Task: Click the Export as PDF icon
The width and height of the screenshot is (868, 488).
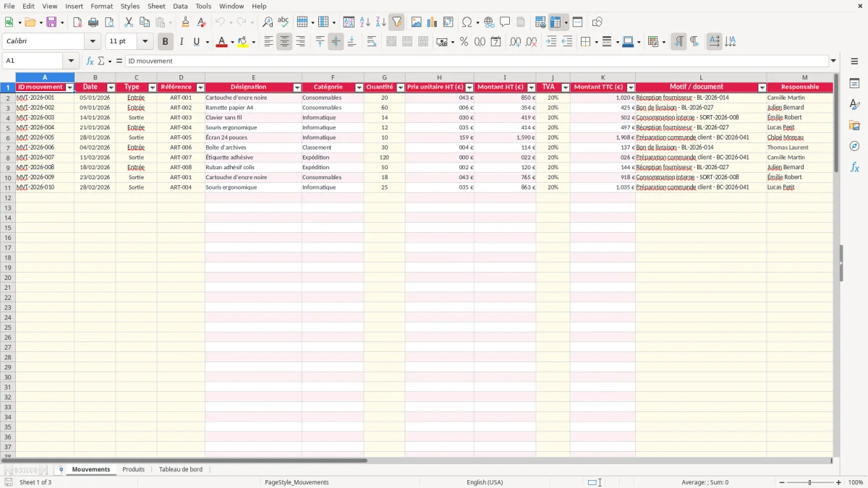Action: click(77, 22)
